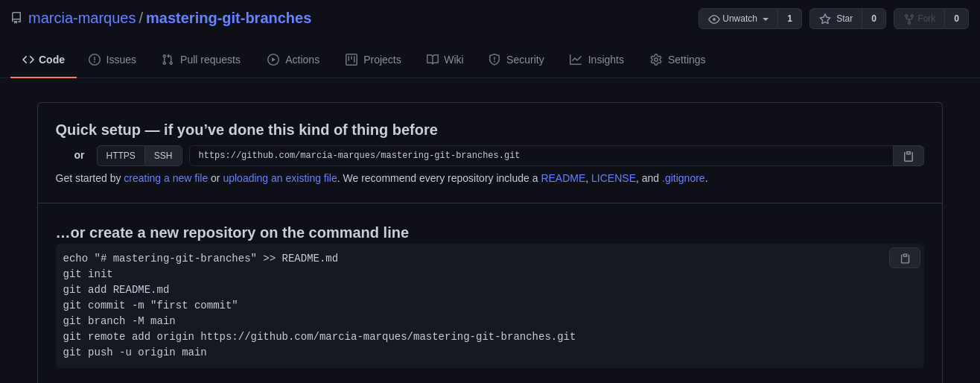Image resolution: width=980 pixels, height=383 pixels.
Task: Follow the 'uploading an existing file' link
Action: 280,178
